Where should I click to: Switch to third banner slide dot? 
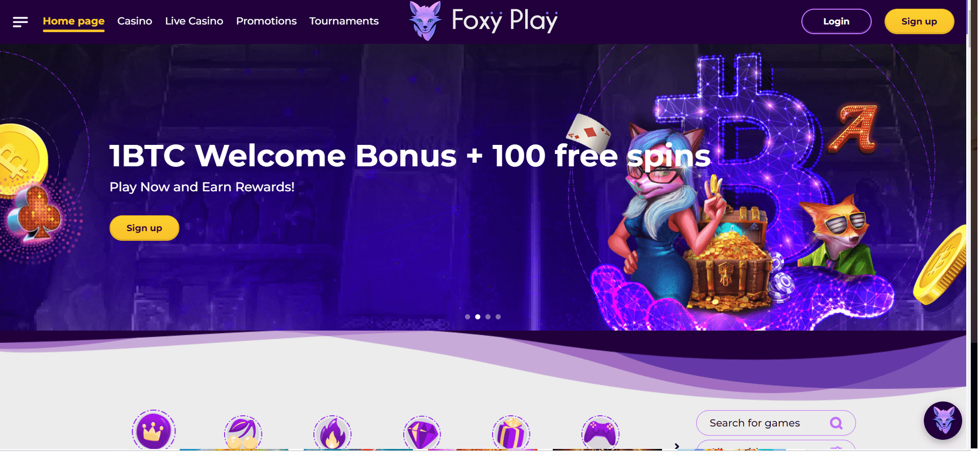(488, 317)
